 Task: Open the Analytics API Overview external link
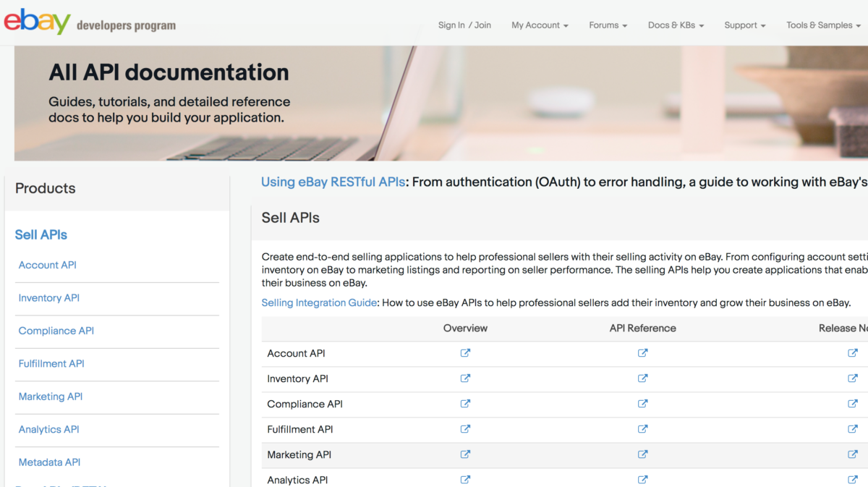coord(465,479)
